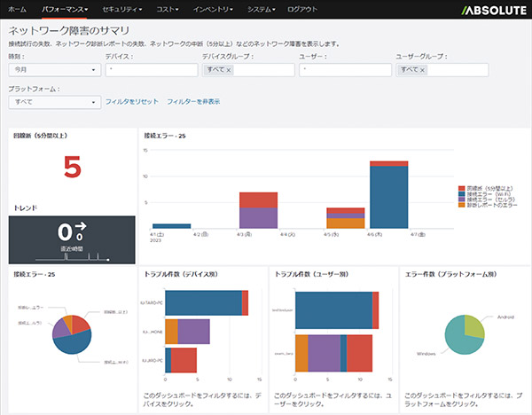Screen dimensions: 532x415
Task: Click inside the デバイス filter field
Action: point(151,70)
